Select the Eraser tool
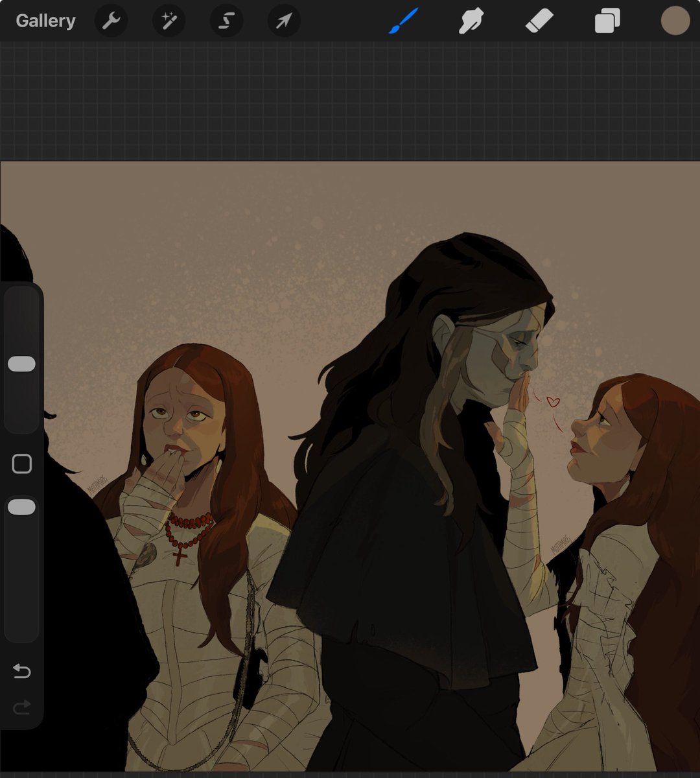Viewport: 700px width, 778px height. coord(539,20)
